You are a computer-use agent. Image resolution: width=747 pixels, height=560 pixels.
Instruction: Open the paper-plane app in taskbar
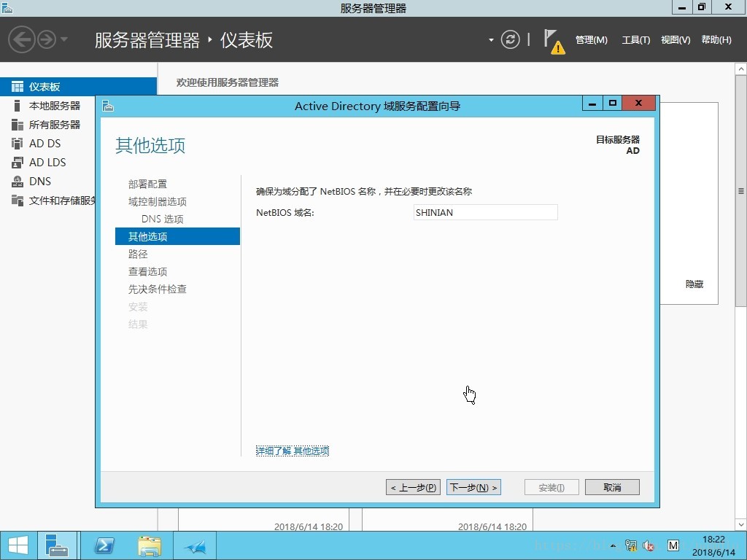pos(195,545)
